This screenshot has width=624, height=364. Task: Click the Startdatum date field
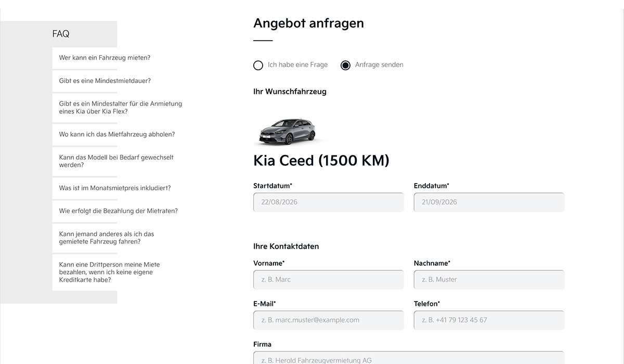329,202
